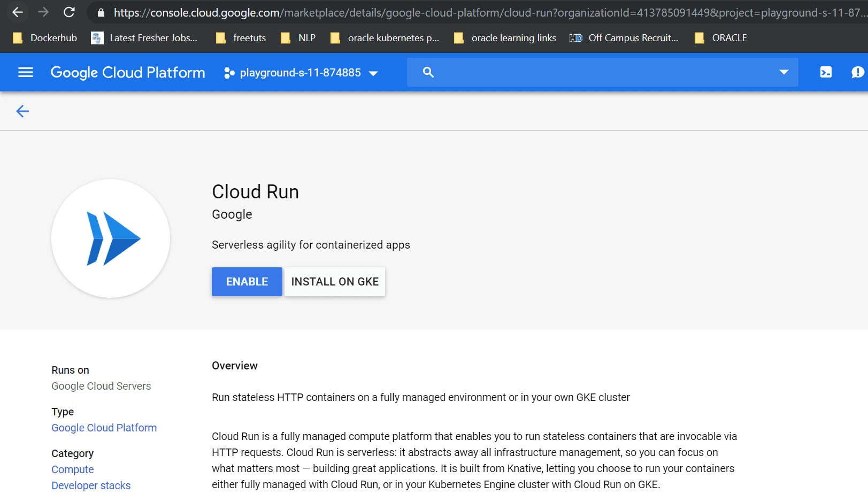Click the search magnifier icon
The image size is (868, 502).
point(428,72)
